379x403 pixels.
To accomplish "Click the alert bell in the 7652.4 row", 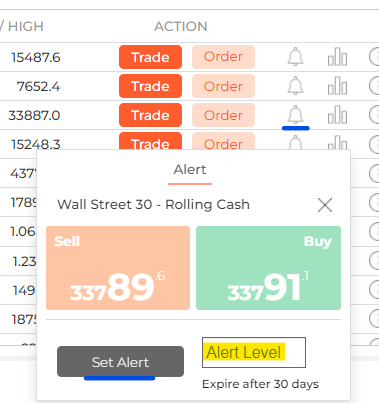I will click(295, 86).
